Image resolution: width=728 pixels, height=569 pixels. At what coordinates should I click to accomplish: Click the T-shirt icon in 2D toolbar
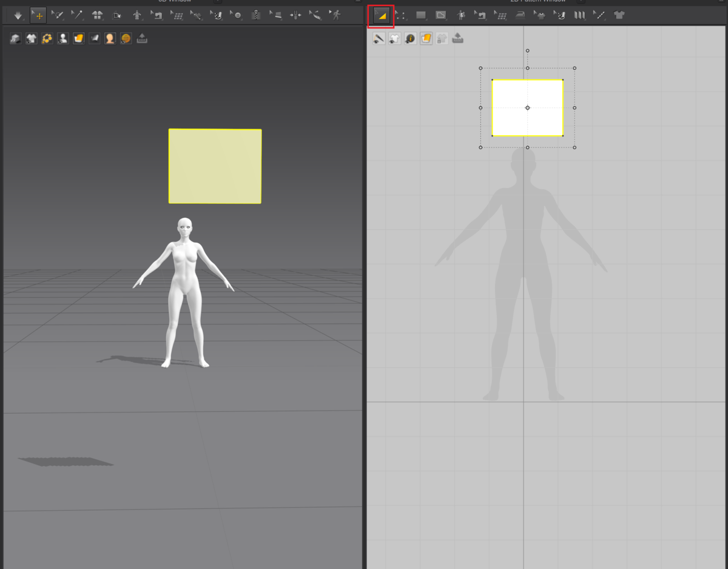click(619, 16)
